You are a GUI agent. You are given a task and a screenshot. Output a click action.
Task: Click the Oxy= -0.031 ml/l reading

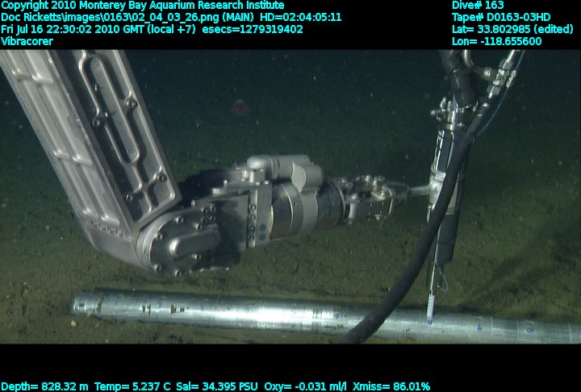tap(307, 386)
